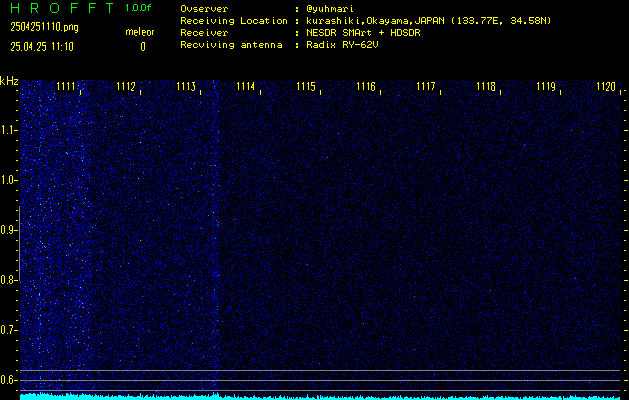
Task: Click the 1120 time marker
Action: (606, 86)
